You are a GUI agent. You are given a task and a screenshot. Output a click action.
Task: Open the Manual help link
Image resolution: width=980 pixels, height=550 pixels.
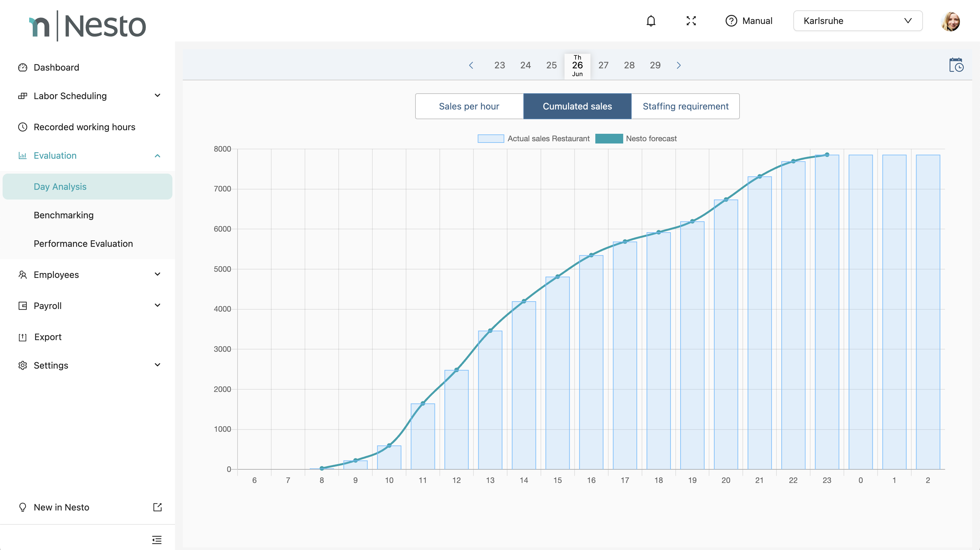click(x=749, y=21)
